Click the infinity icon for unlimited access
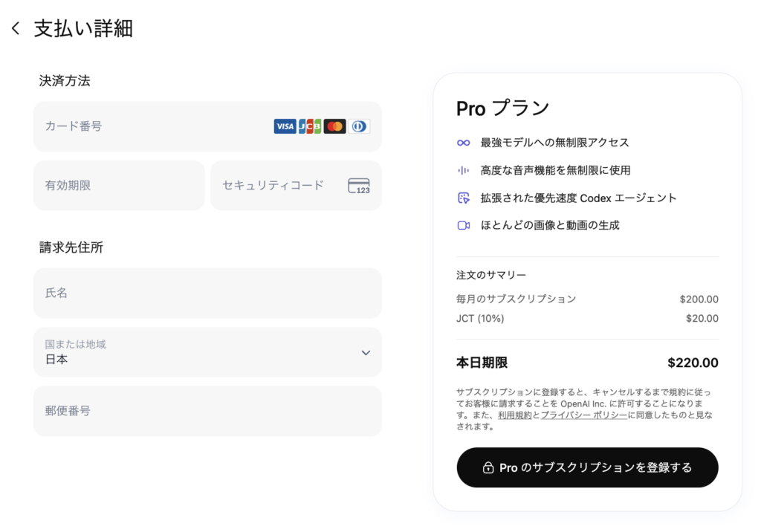 (x=464, y=143)
